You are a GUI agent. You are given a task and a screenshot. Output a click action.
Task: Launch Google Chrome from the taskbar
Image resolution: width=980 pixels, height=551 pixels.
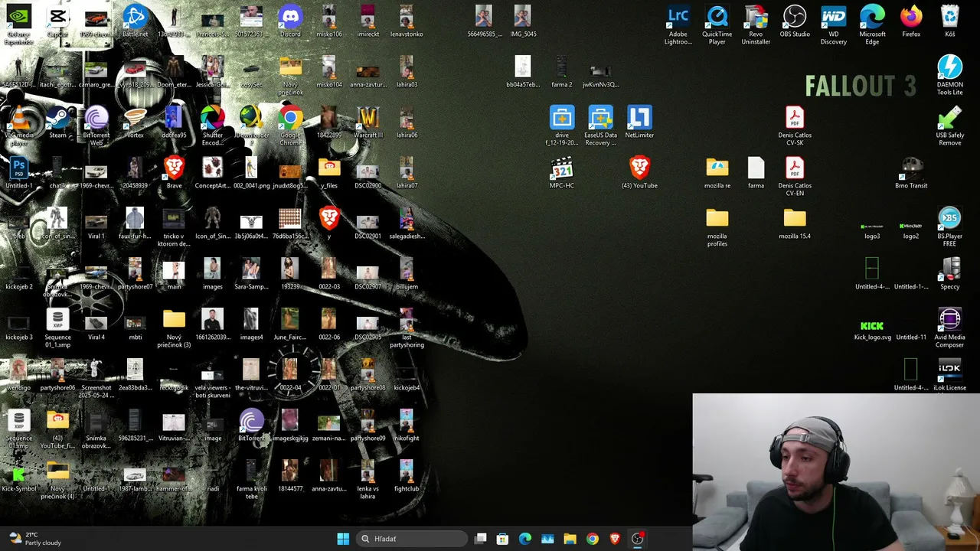pyautogui.click(x=593, y=539)
